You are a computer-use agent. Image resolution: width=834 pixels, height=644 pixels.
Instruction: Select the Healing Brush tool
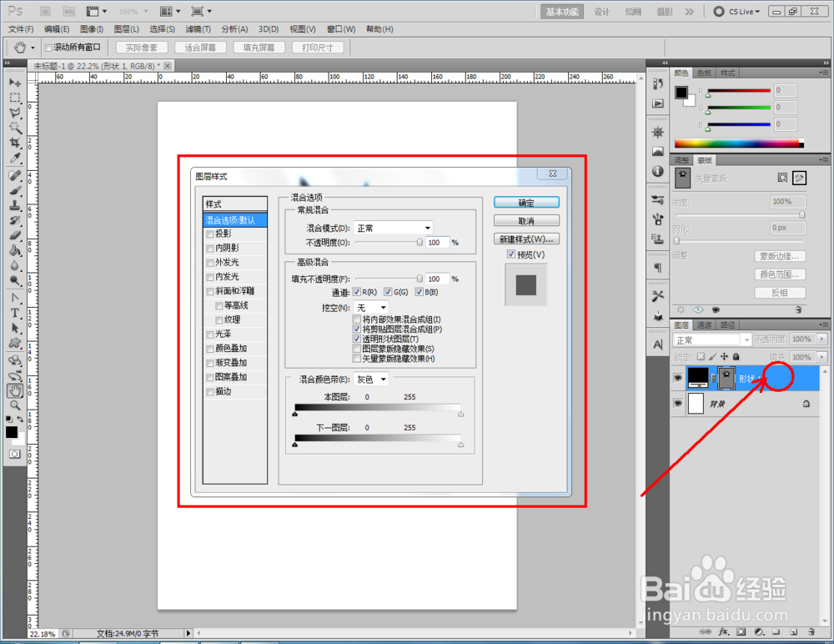tap(15, 176)
